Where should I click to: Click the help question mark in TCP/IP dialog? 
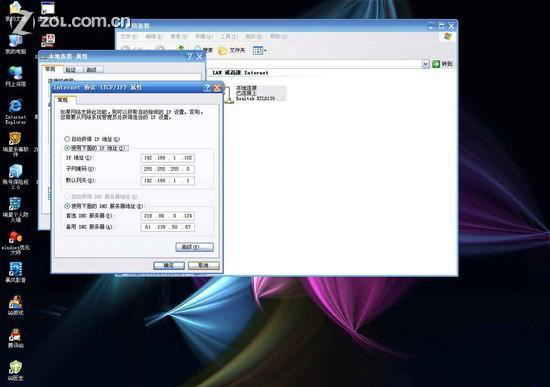(x=207, y=87)
